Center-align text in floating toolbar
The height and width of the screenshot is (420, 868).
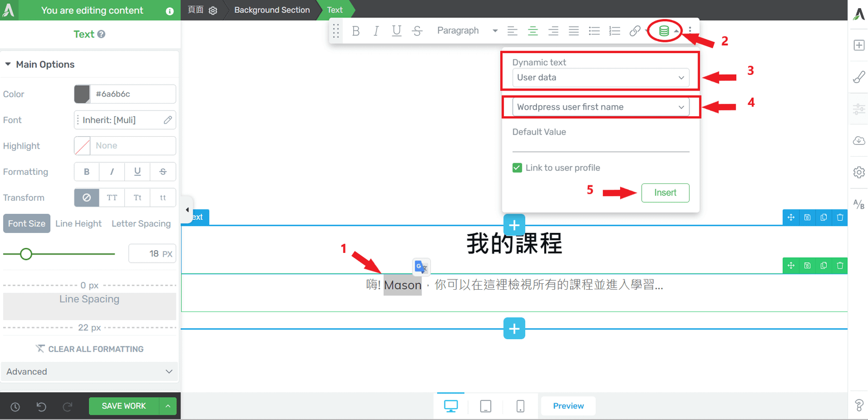(533, 31)
